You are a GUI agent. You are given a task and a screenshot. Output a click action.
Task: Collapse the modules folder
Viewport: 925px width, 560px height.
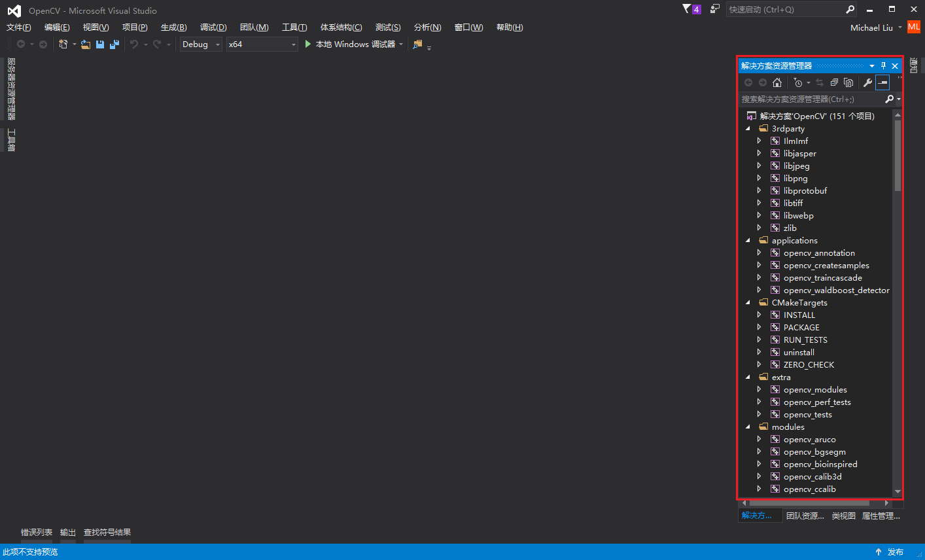(748, 427)
